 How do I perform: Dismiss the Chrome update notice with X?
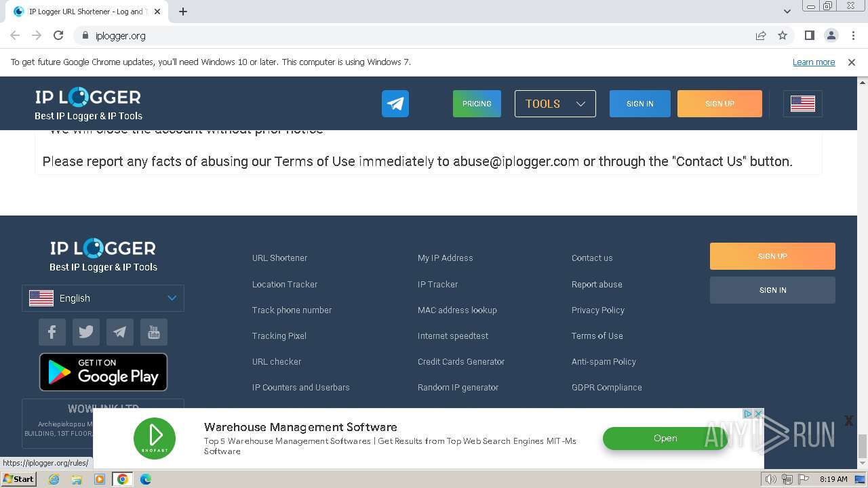(852, 62)
